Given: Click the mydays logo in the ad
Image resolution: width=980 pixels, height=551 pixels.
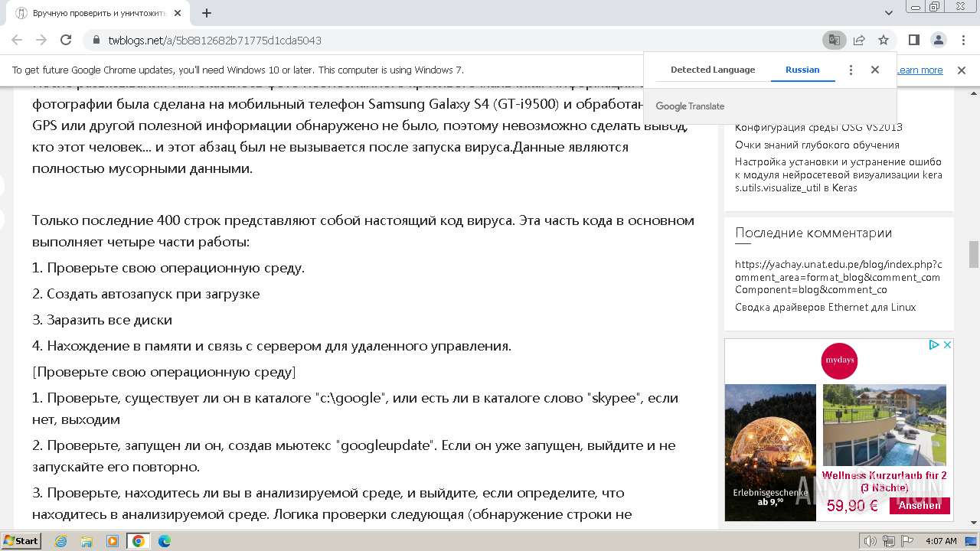Looking at the screenshot, I should (x=839, y=361).
